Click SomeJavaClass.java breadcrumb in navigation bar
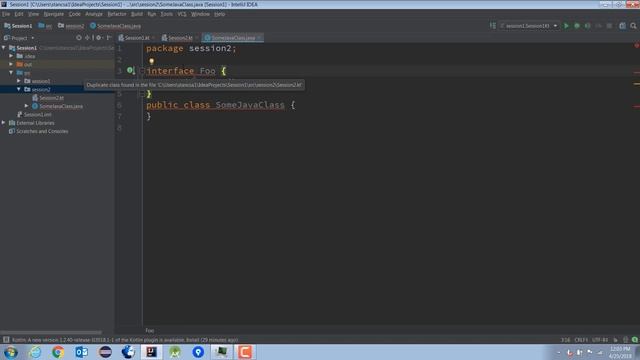Viewport: 640px width, 360px height. click(x=116, y=26)
